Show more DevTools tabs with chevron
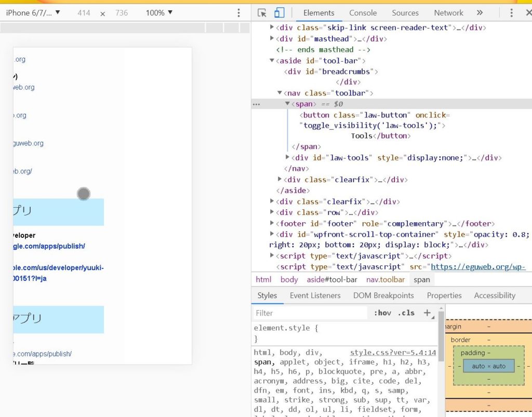This screenshot has width=532, height=417. click(480, 13)
